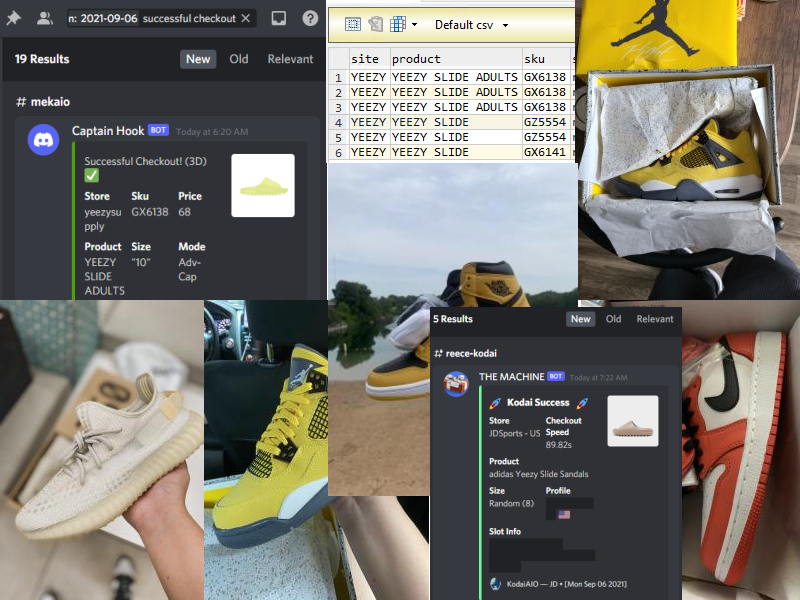Screen dimensions: 800x600
Task: Click the 89.82s checkout speed value
Action: [x=559, y=444]
